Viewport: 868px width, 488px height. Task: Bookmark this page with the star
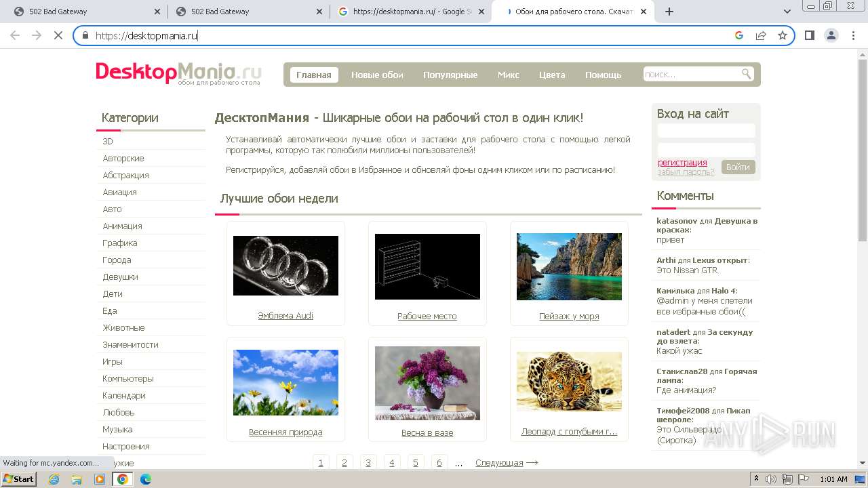pos(783,35)
